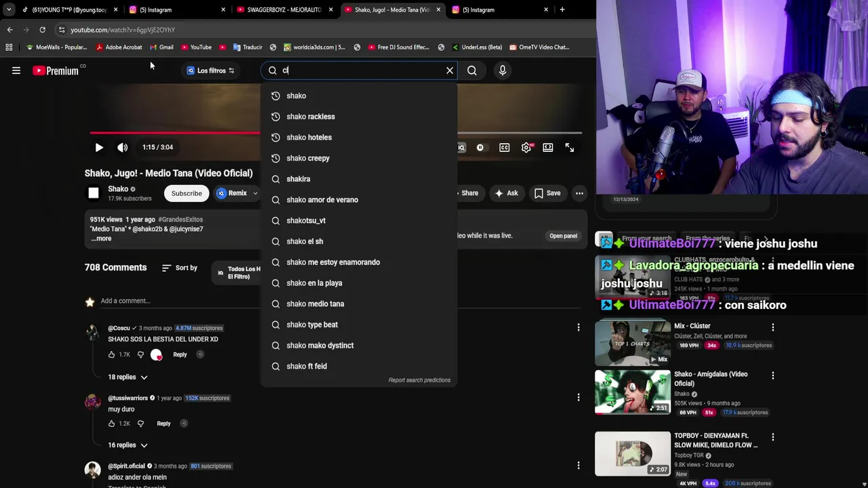
Task: Select 'shako ft feid' suggestion
Action: pos(359,366)
